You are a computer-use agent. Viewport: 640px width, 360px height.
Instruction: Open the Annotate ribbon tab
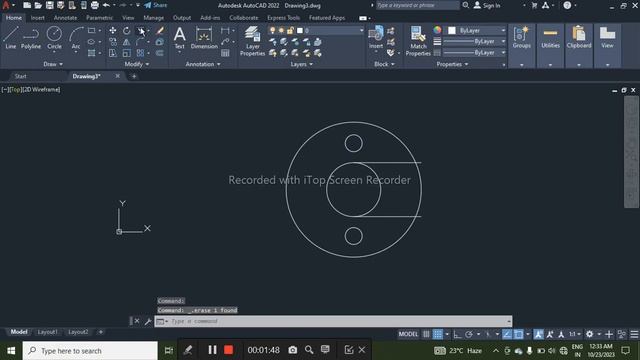[x=65, y=18]
